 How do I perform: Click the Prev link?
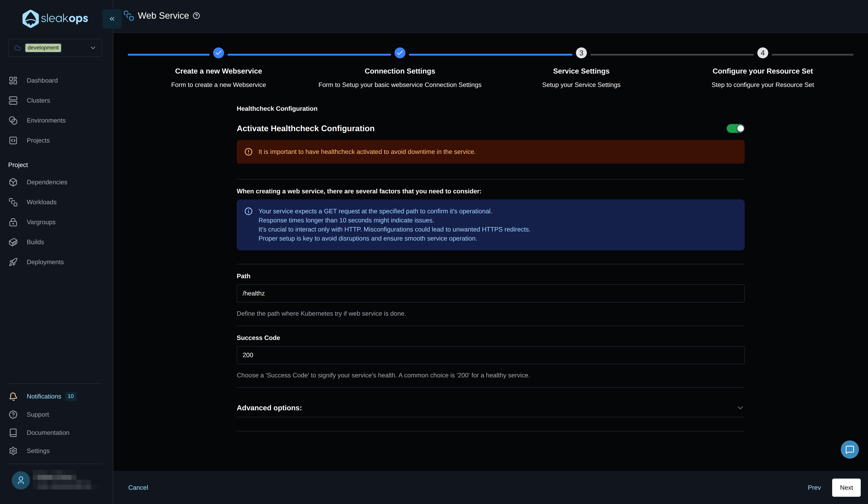[x=814, y=487]
